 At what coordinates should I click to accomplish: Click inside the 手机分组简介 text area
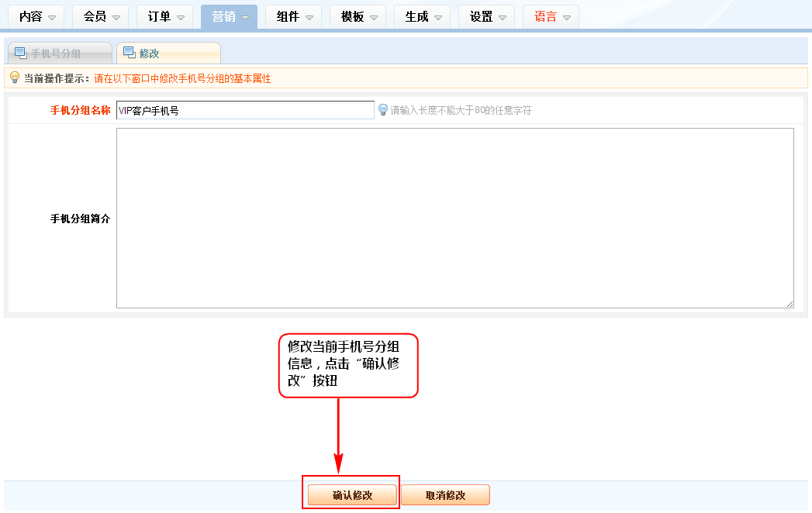454,218
